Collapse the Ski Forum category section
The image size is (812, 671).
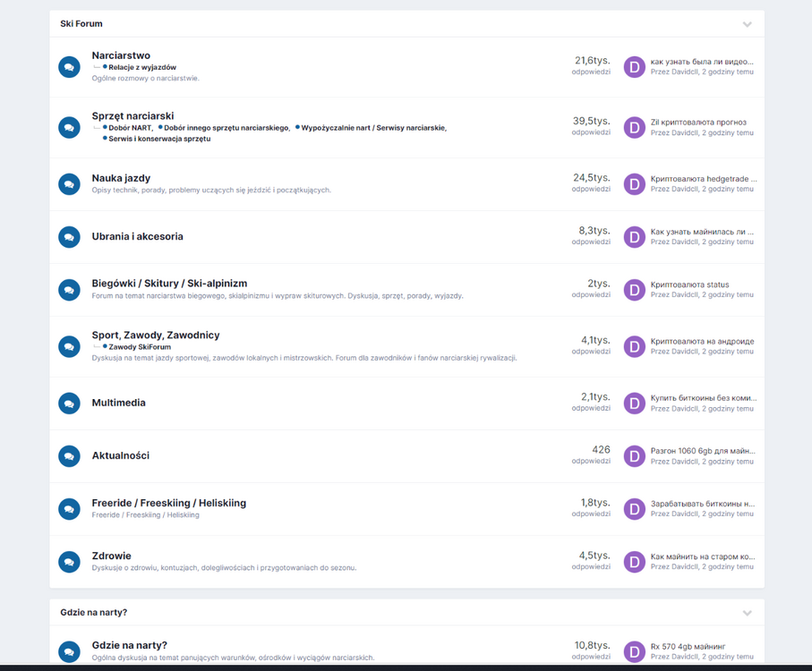point(747,24)
